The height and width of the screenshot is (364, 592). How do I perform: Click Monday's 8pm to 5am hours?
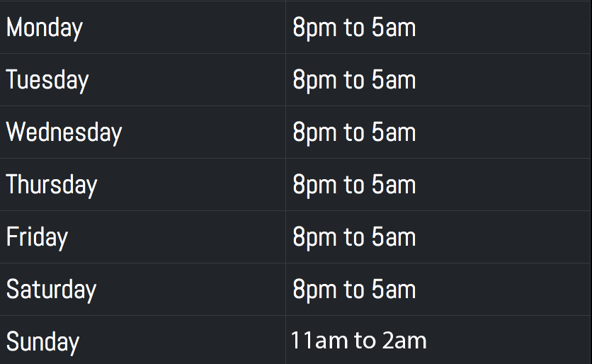pos(354,28)
